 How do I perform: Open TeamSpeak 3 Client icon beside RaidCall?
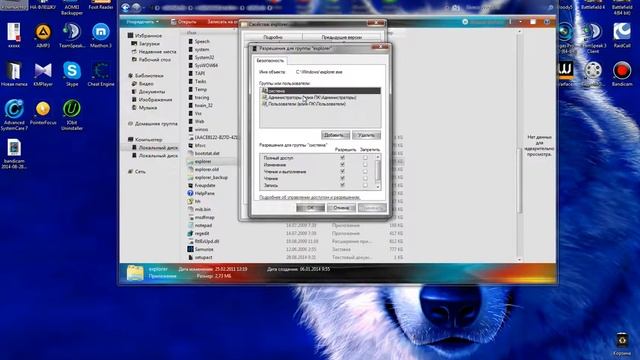[593, 38]
